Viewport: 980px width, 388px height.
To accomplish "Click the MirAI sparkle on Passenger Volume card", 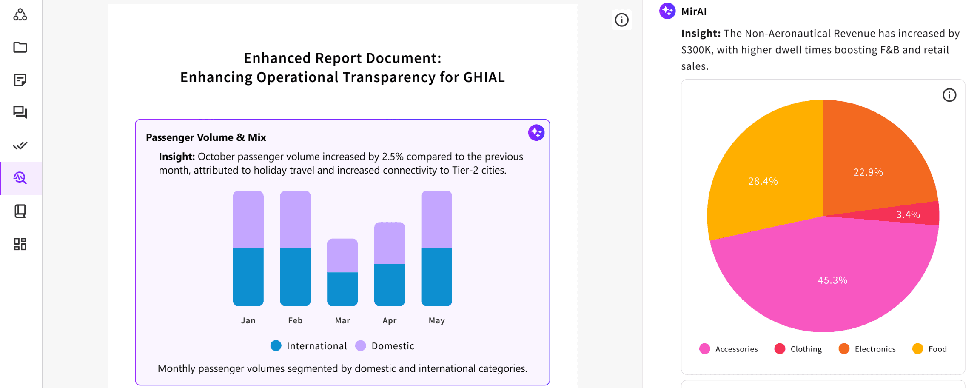I will (x=536, y=133).
